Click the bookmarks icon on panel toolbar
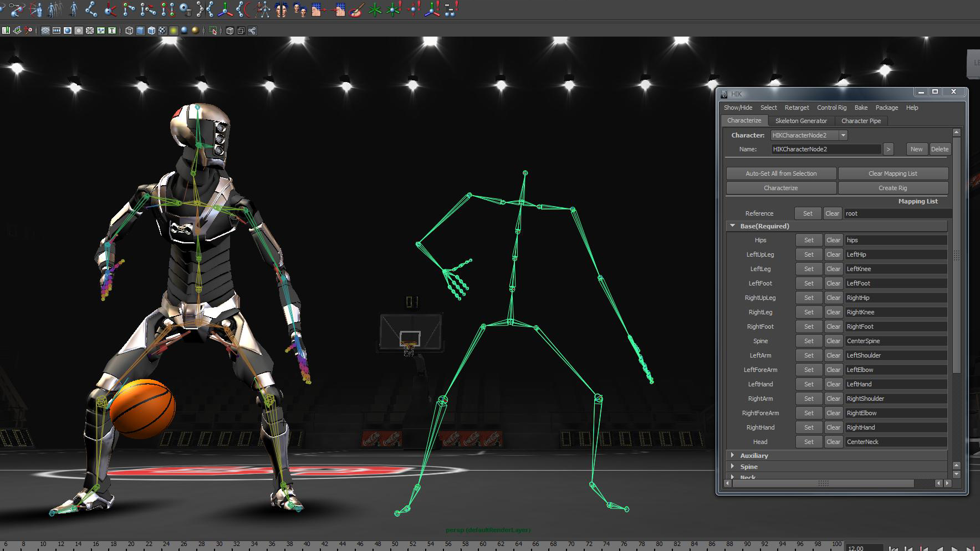 [6, 30]
